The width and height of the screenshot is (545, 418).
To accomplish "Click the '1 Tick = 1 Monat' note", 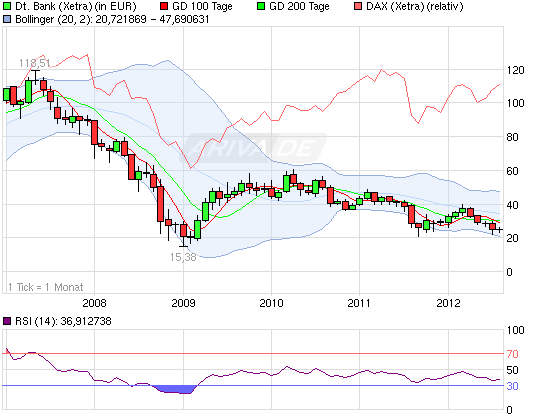I will pyautogui.click(x=46, y=287).
